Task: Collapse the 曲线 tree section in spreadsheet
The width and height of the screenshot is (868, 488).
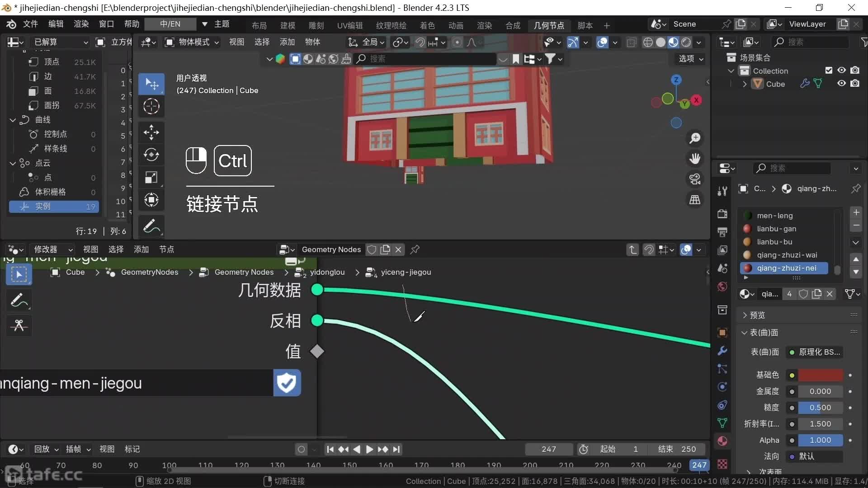Action: coord(13,120)
